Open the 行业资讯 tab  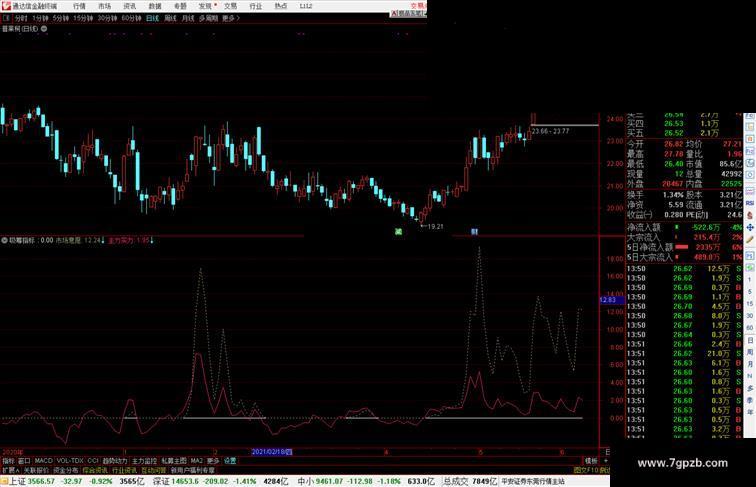pyautogui.click(x=124, y=470)
